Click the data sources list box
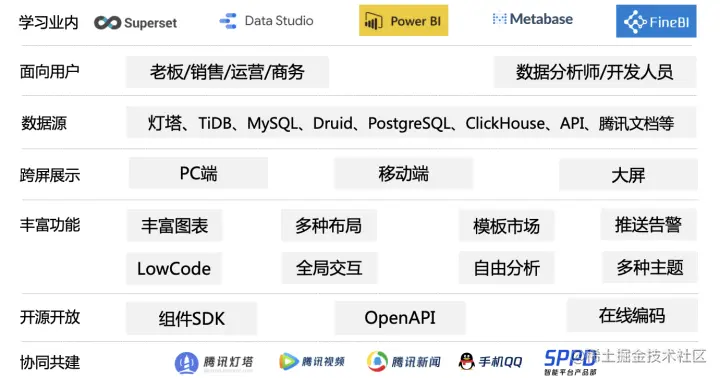 coord(411,123)
